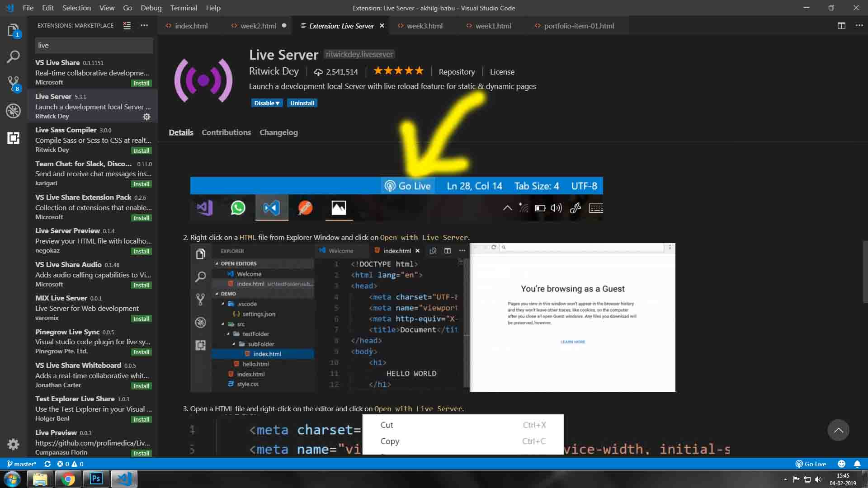Click the split editor icon
Screen dimensions: 868x488
point(841,26)
